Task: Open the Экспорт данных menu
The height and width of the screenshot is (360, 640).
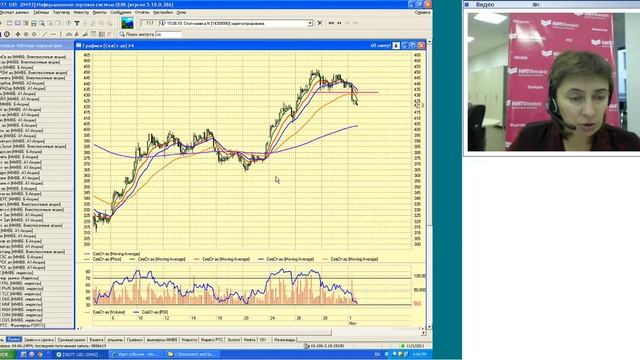Action: click(x=15, y=13)
